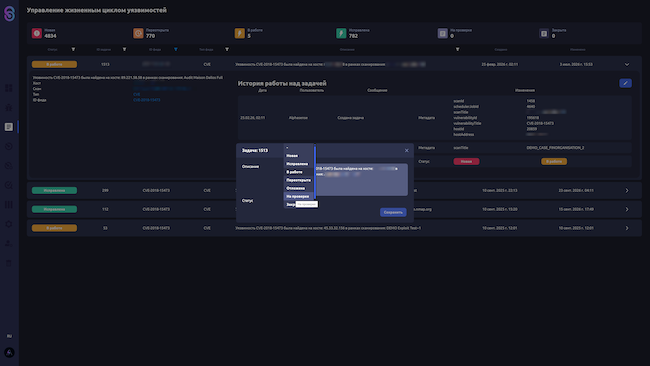Pick 'На проверке' from the status list
650x366 pixels.
click(x=298, y=196)
